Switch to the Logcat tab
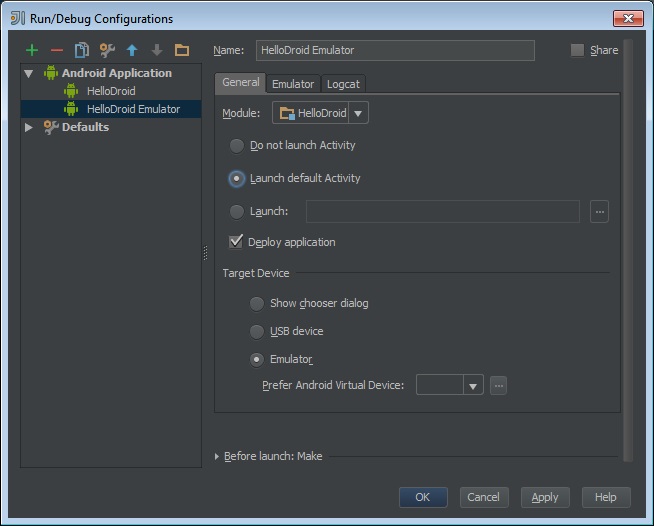Image resolution: width=654 pixels, height=526 pixels. click(x=343, y=84)
